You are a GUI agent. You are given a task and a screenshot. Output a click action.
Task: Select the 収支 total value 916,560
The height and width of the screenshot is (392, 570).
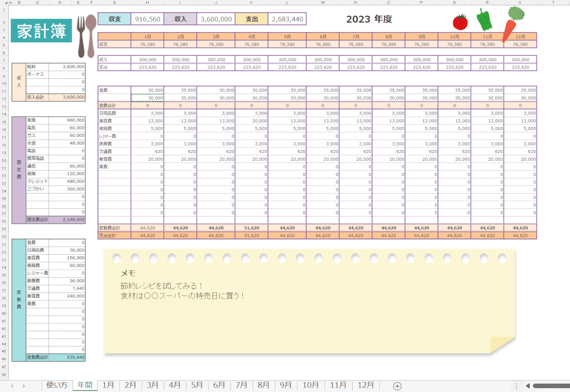click(x=147, y=19)
